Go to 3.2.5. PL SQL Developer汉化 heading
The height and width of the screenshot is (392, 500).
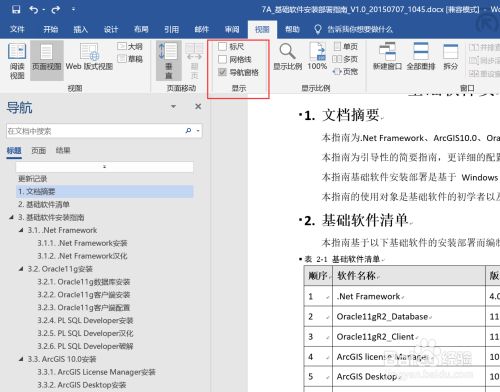click(85, 333)
